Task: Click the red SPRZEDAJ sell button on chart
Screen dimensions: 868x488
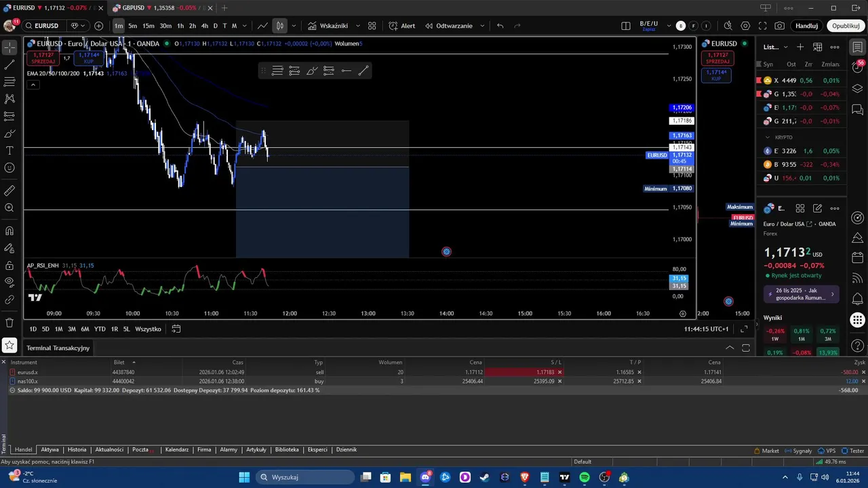Action: coord(43,58)
